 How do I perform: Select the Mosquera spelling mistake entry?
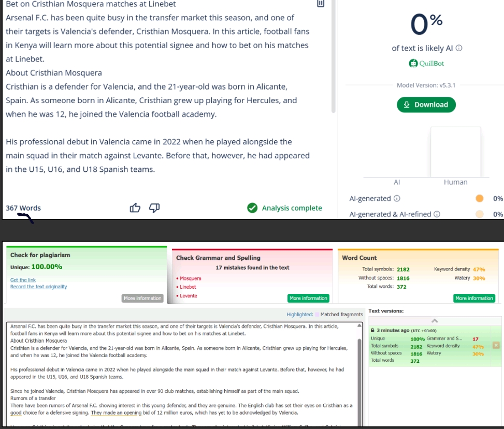pyautogui.click(x=189, y=278)
